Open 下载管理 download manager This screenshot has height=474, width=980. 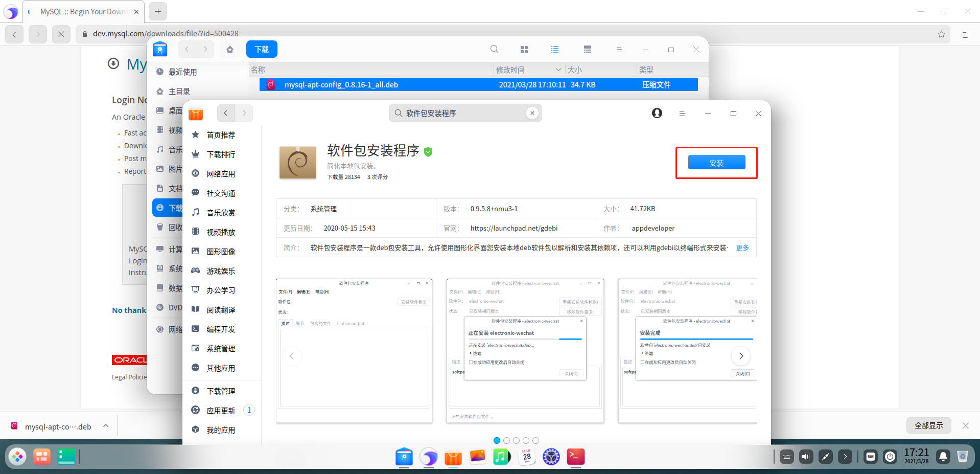(x=221, y=391)
